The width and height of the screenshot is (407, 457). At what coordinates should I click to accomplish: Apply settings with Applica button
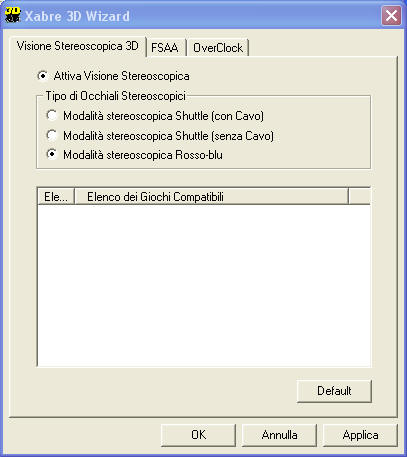pos(360,435)
